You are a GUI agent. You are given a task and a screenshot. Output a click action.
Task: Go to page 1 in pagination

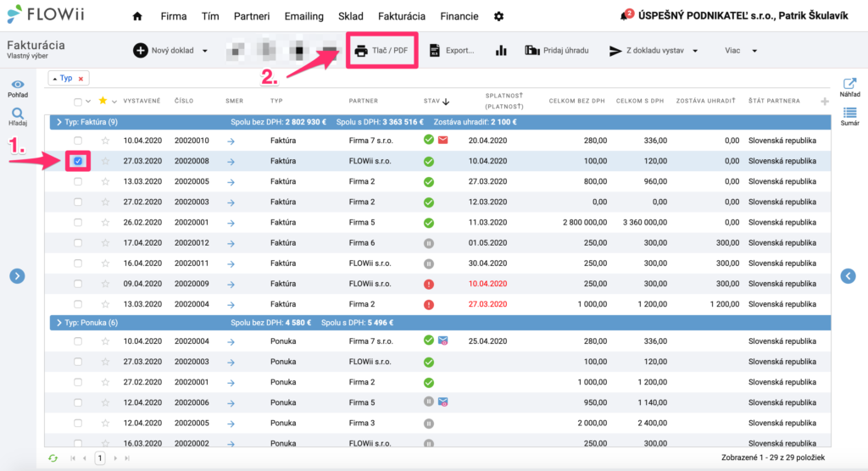click(100, 458)
